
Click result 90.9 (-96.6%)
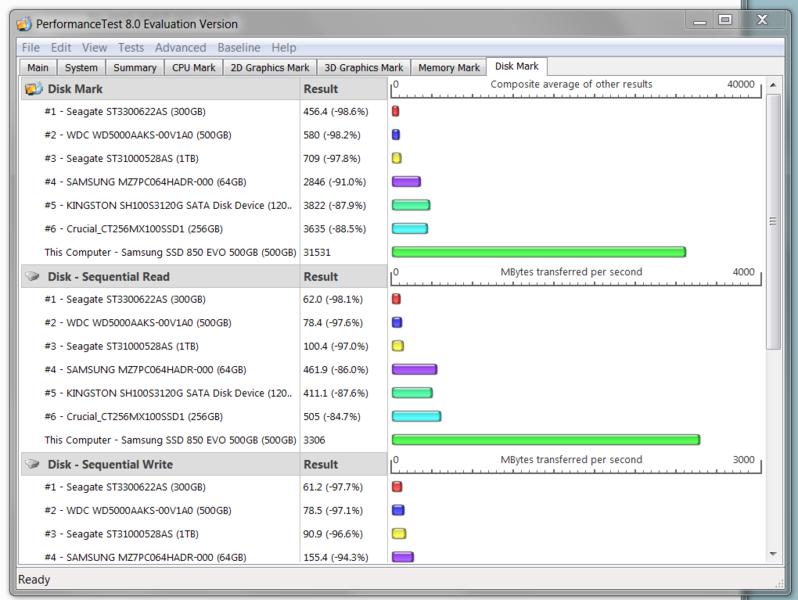click(333, 533)
